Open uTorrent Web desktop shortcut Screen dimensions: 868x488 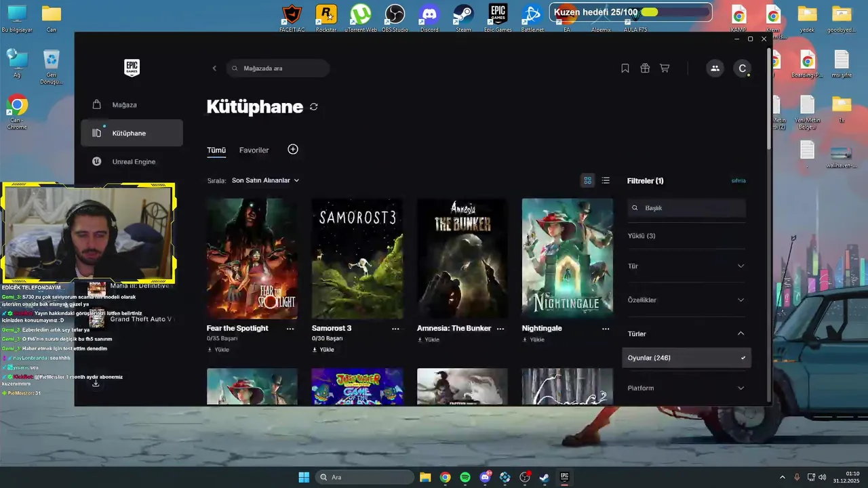pos(361,18)
